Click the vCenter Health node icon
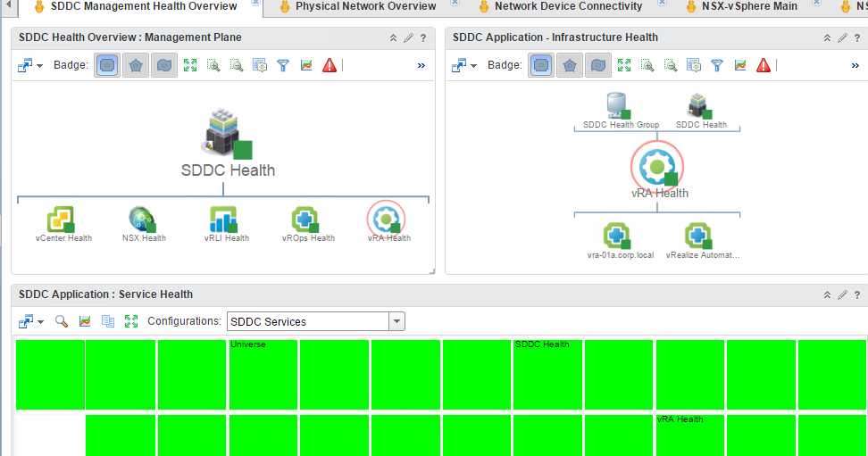 click(62, 219)
